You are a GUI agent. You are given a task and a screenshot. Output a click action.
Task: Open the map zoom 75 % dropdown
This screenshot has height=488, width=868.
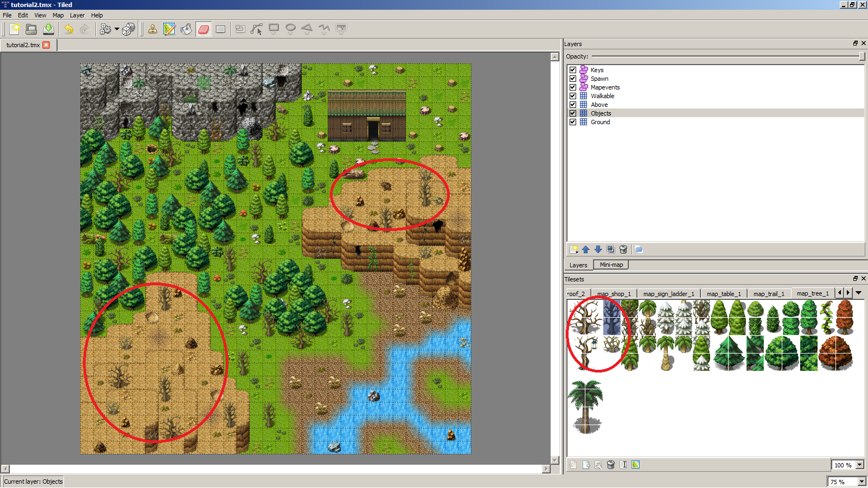[x=861, y=481]
